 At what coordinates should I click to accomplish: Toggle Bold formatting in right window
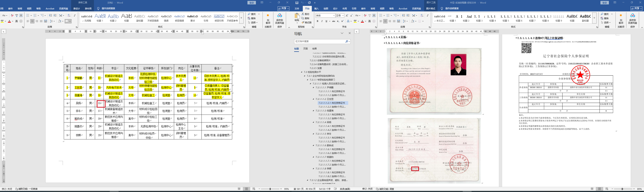(x=317, y=21)
